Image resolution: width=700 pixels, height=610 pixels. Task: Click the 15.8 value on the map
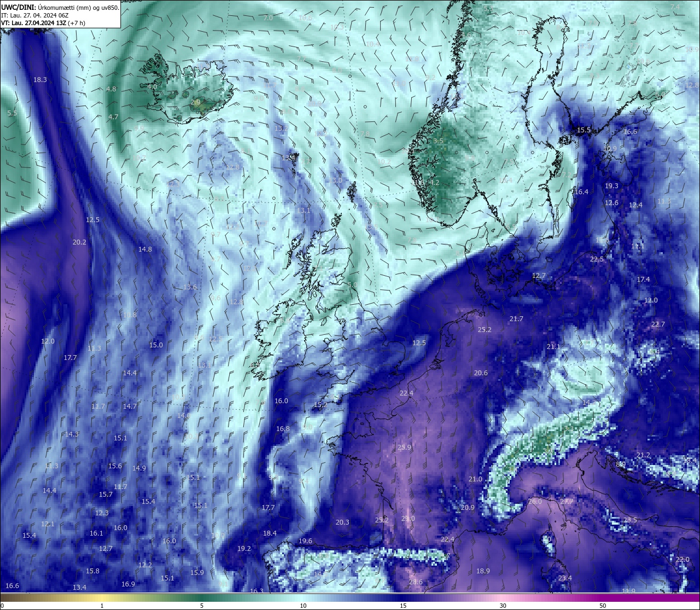tap(92, 571)
